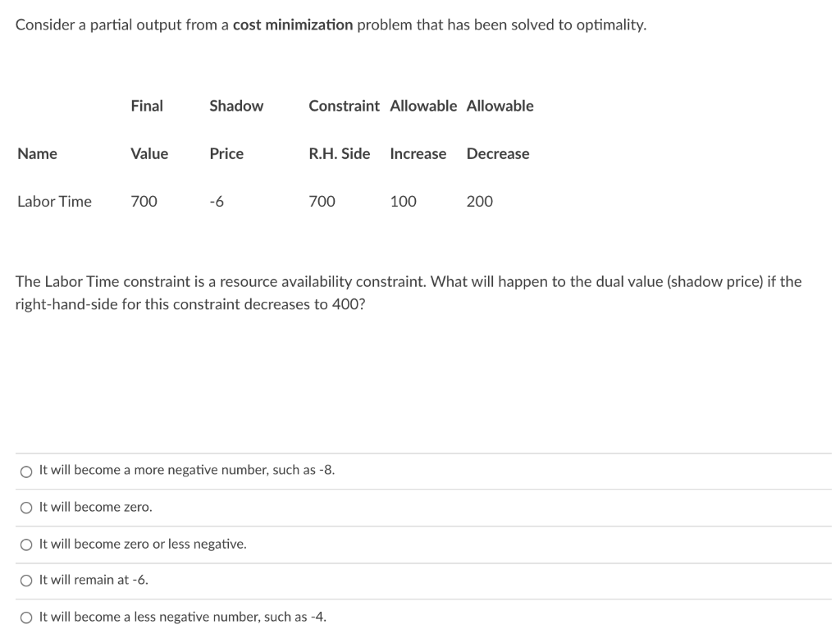The width and height of the screenshot is (840, 638).
Task: Click the Allowable Increase value 100
Action: [x=404, y=201]
